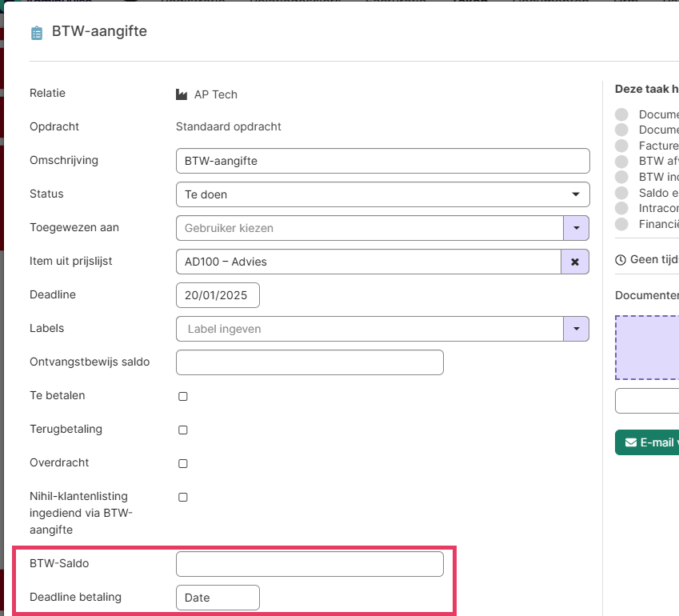Tick the Terugbetaling checkbox

tap(183, 430)
